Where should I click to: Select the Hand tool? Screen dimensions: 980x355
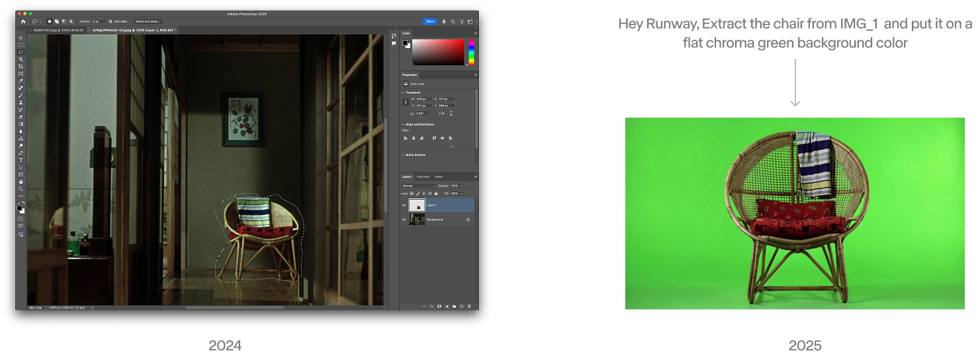pos(21,182)
